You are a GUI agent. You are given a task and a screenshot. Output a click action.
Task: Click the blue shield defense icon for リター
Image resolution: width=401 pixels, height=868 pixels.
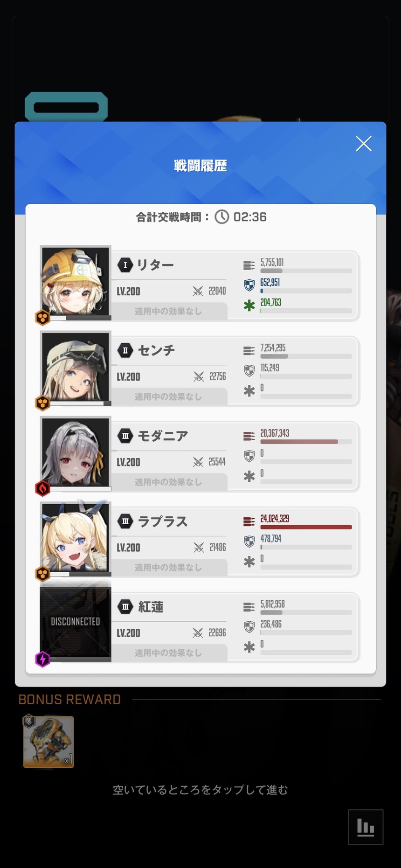[249, 285]
